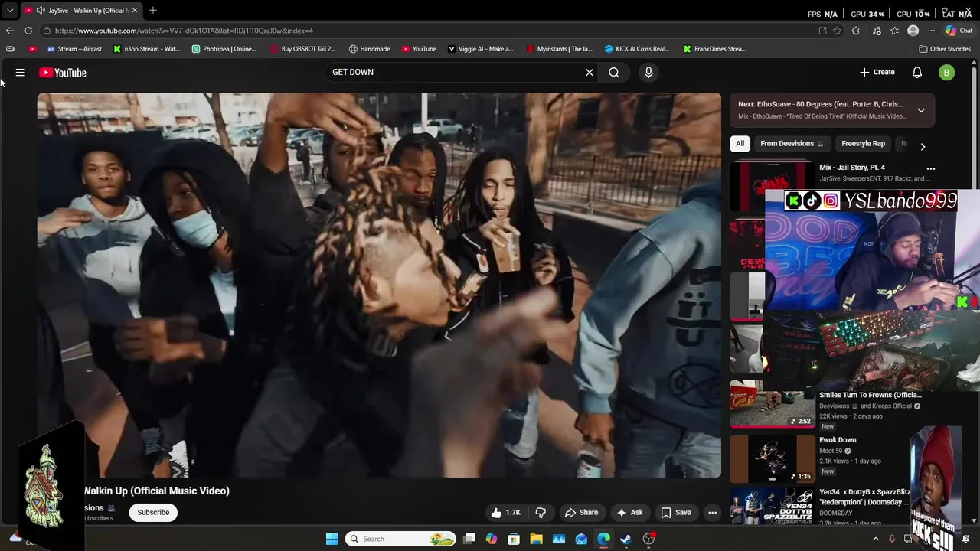Play Smiles Turn To Frowns thumbnail
This screenshot has height=551, width=980.
tap(773, 404)
